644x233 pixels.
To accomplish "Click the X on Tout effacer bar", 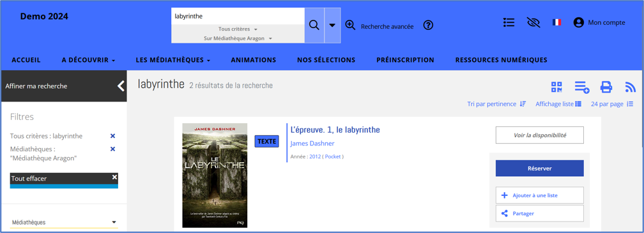I will (114, 177).
